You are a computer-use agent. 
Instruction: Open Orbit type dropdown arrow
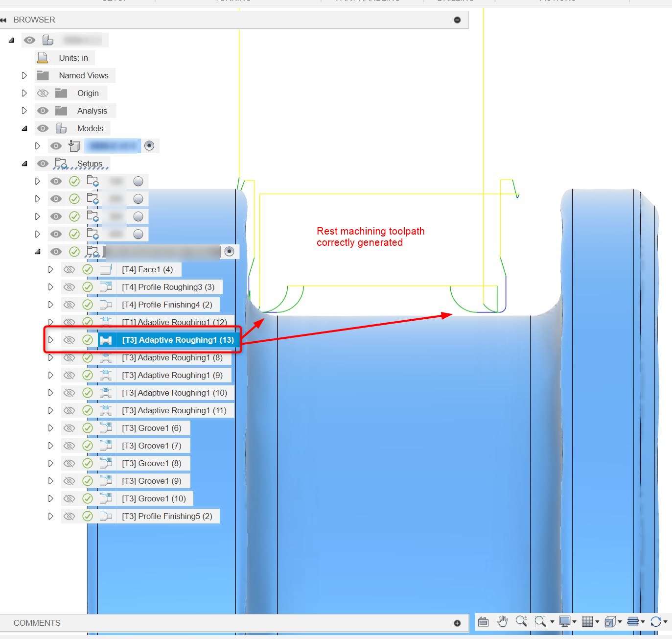(x=665, y=622)
